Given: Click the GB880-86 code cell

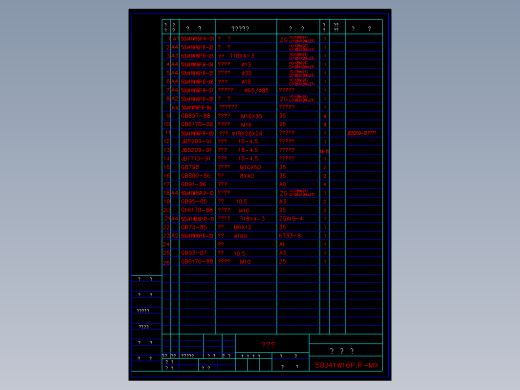Looking at the screenshot, I should 196,176.
